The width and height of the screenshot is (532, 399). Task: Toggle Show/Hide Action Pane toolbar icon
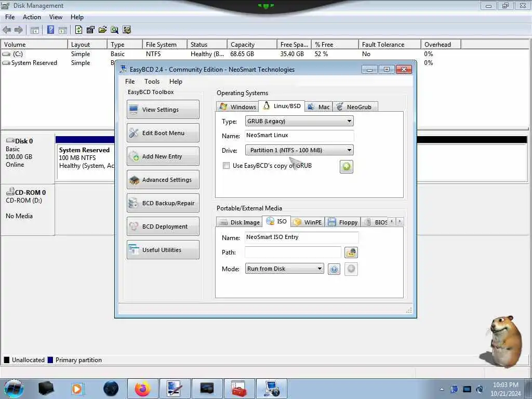pos(62,30)
